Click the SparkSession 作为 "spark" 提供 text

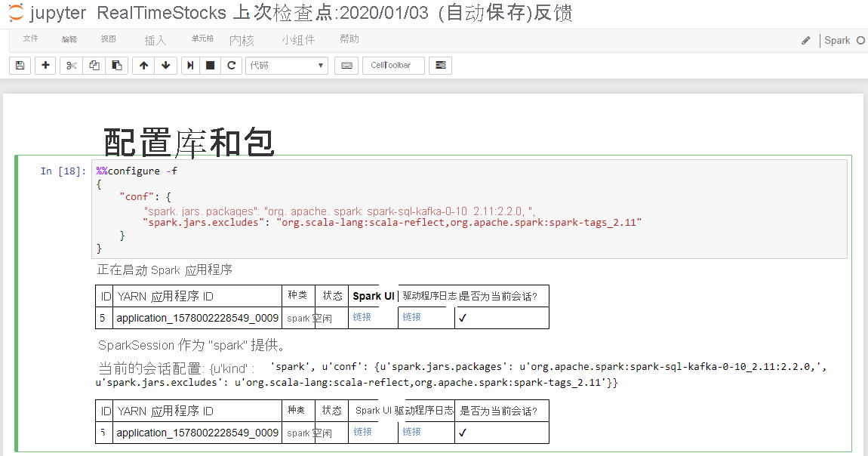(192, 345)
